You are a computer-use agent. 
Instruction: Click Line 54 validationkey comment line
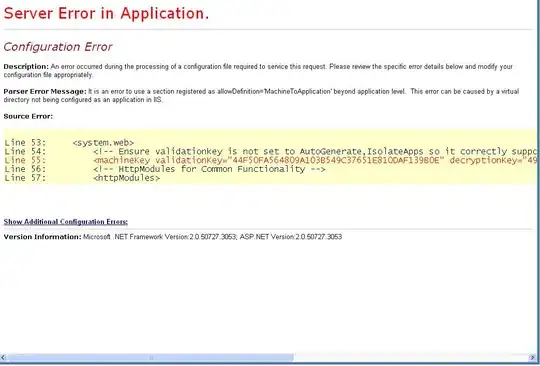point(270,151)
